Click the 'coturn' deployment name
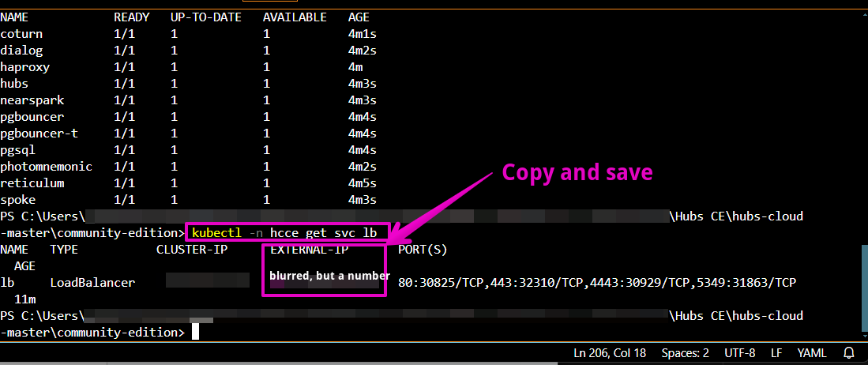The width and height of the screenshot is (868, 365). coord(21,34)
